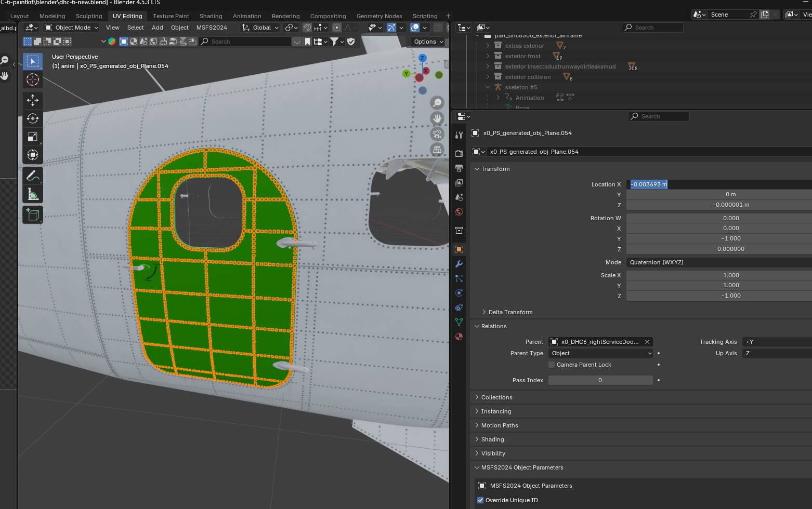
Task: Click the Pass Index value slider
Action: (600, 380)
